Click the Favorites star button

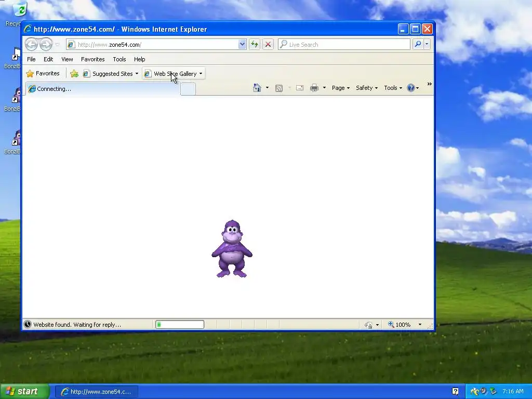click(43, 73)
